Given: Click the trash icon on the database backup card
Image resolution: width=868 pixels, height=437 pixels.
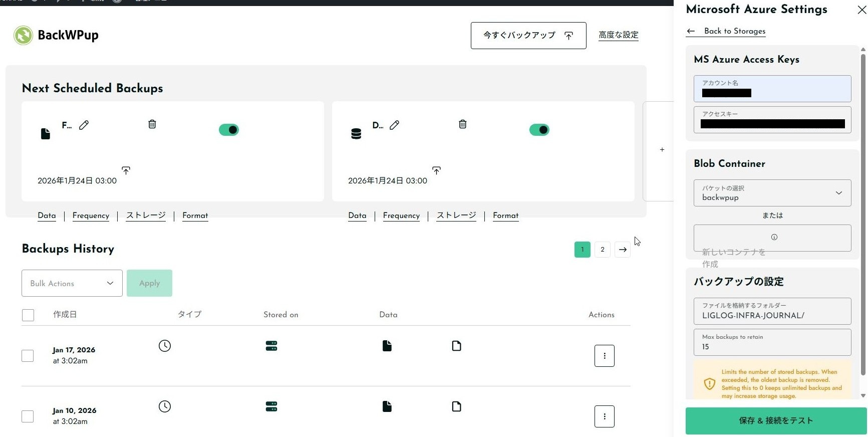Looking at the screenshot, I should 463,124.
